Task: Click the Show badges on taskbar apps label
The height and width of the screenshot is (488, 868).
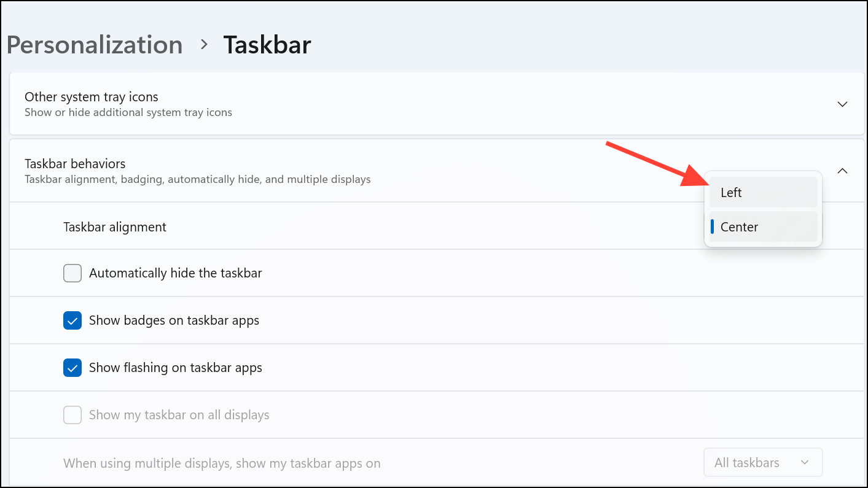Action: click(x=174, y=320)
